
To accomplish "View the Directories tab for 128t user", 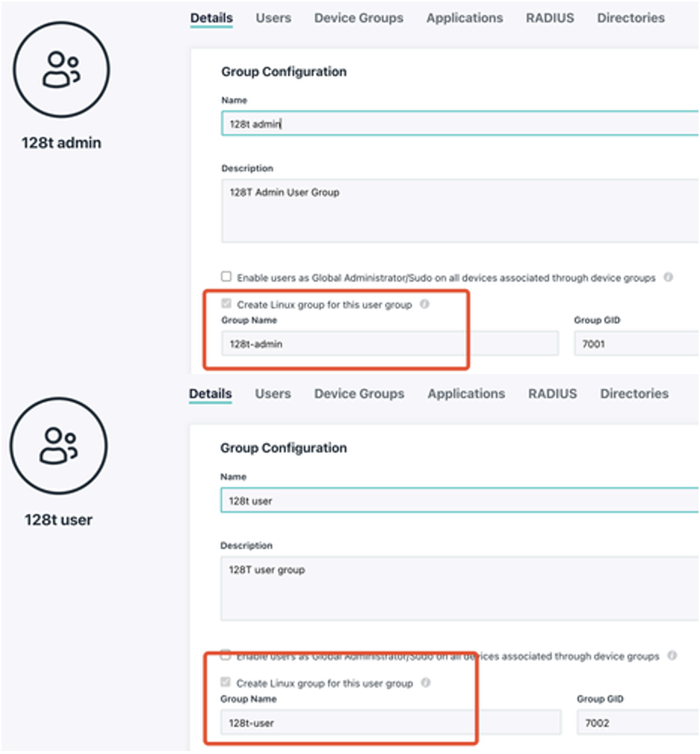I will pos(634,393).
